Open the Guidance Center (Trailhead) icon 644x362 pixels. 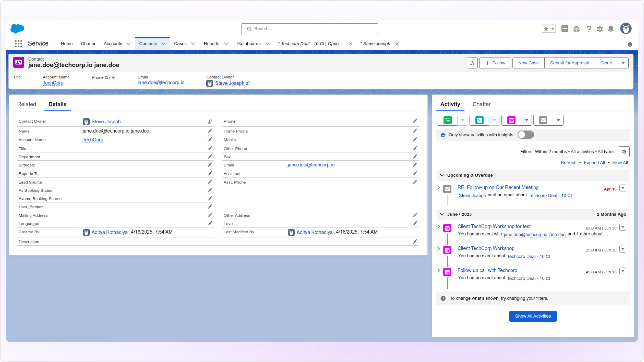(x=576, y=29)
